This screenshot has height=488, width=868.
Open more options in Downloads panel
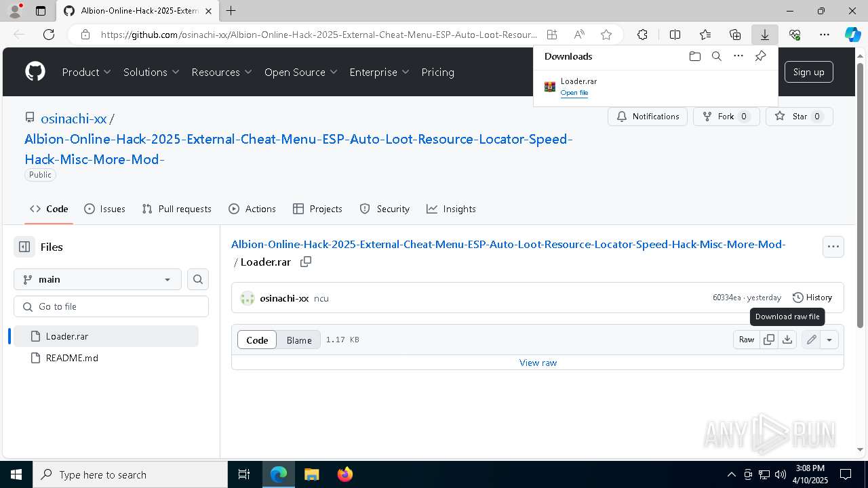tap(738, 56)
